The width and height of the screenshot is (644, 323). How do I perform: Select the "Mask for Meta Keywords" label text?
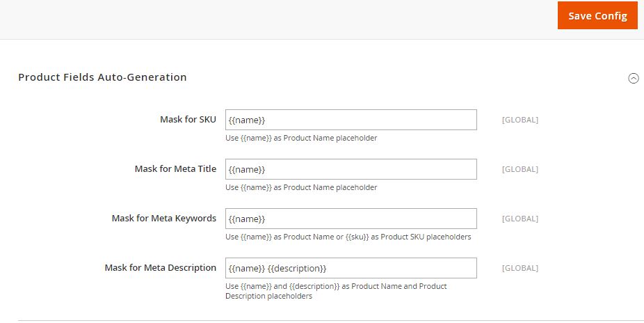pyautogui.click(x=163, y=219)
